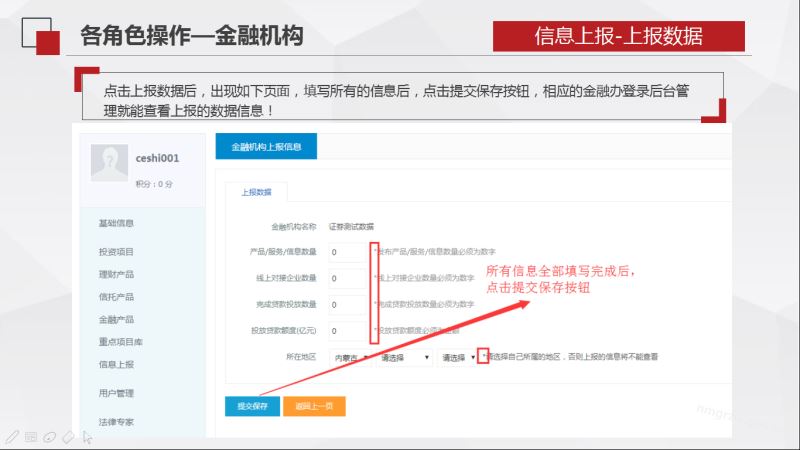This screenshot has width=800, height=450.
Task: Go to 基础信息 in the sidebar
Action: pos(117,222)
